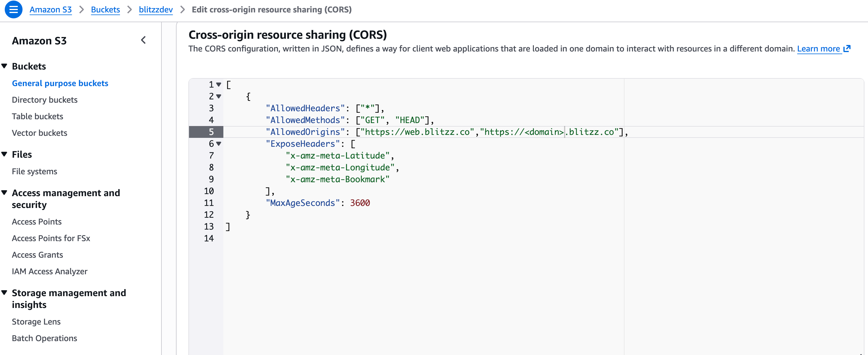Screen dimensions: 868x355
Task: Select line number 5 in the editor gutter
Action: [x=211, y=132]
